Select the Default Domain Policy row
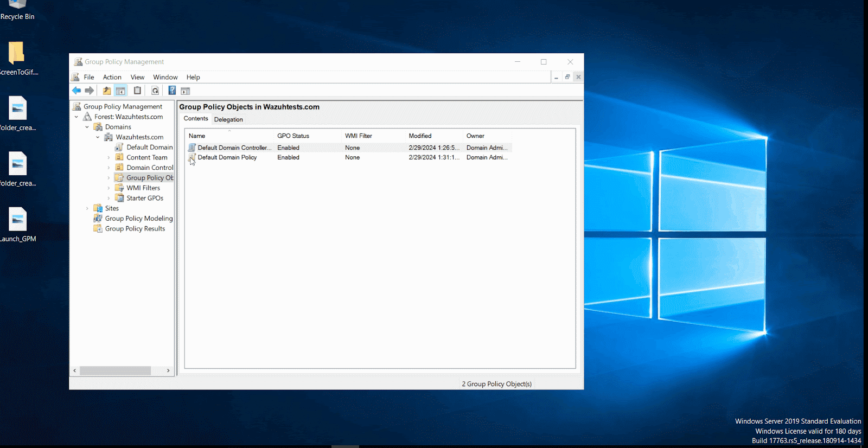Image resolution: width=868 pixels, height=448 pixels. [227, 157]
